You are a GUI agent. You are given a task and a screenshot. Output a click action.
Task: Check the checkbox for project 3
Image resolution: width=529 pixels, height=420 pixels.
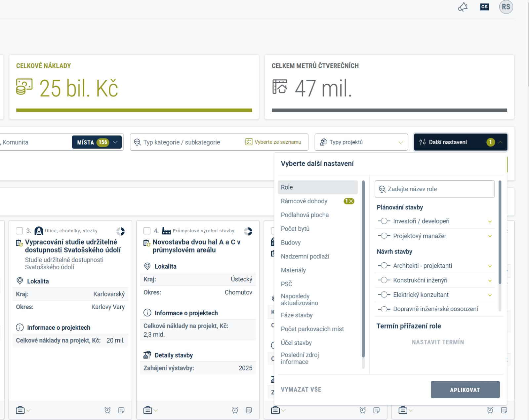[20, 231]
